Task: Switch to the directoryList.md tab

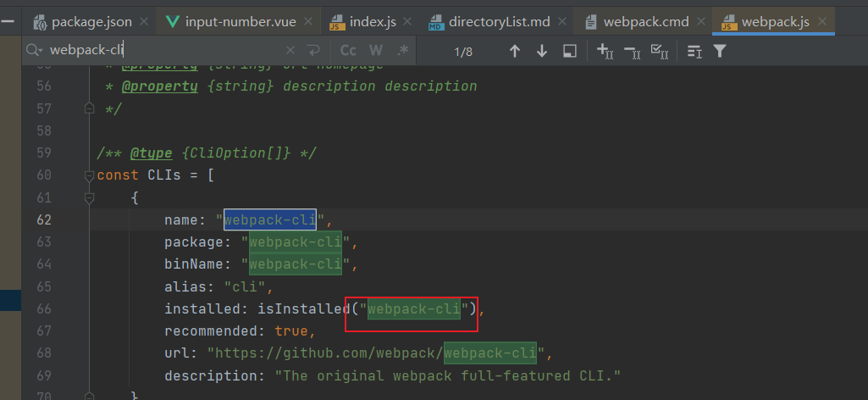Action: click(500, 22)
